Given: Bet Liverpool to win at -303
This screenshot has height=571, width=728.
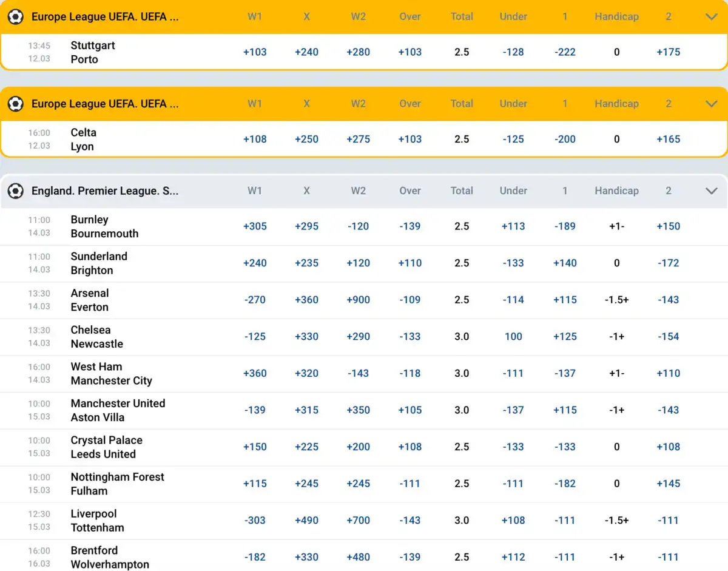Looking at the screenshot, I should click(x=255, y=521).
